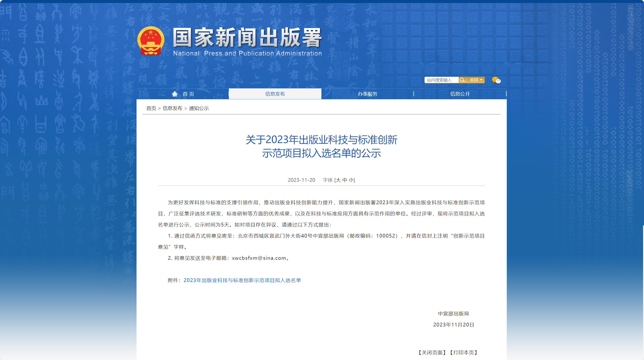Viewport: 644px width, 360px height.
Task: Go to 首页 in navigation bar
Action: (188, 94)
